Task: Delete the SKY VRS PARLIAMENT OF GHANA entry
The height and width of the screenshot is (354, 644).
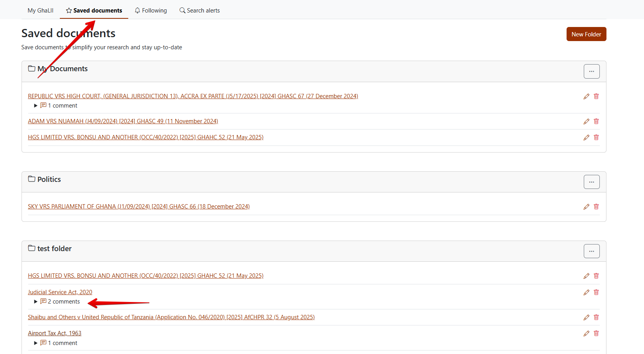Action: pos(596,207)
